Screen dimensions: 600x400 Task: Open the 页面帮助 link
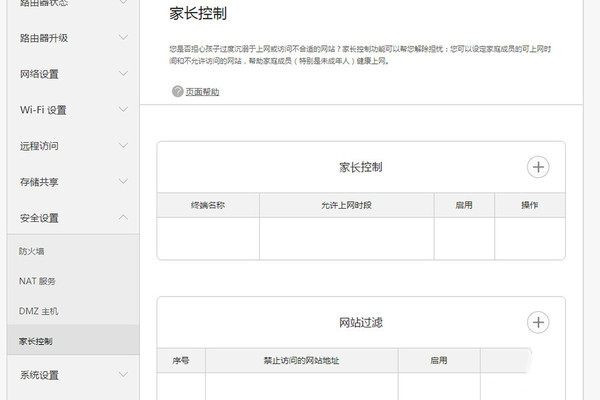(202, 92)
